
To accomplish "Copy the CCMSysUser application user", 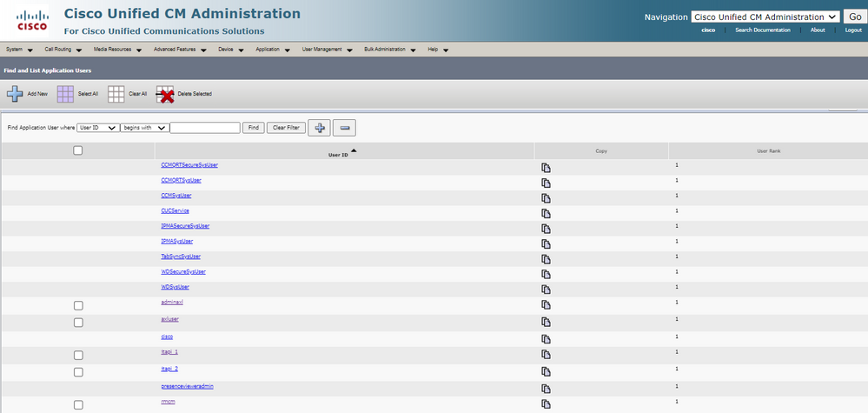I will (x=546, y=198).
